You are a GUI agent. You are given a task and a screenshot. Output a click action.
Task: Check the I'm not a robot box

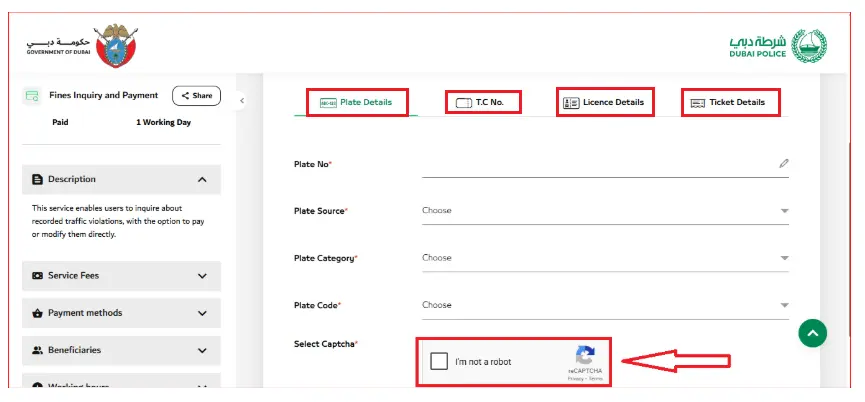[439, 362]
